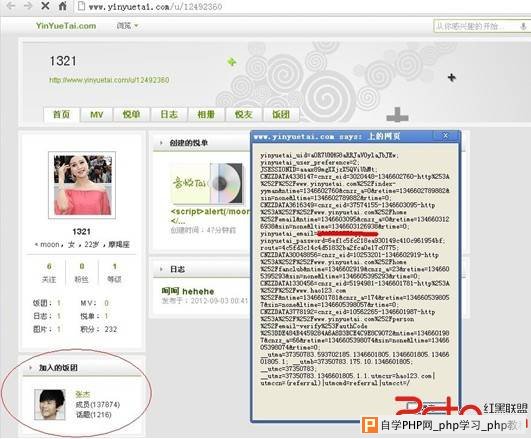This screenshot has height=439, width=531.
Task: Open the 呵呵 hehehe journal entry
Action: 188,291
